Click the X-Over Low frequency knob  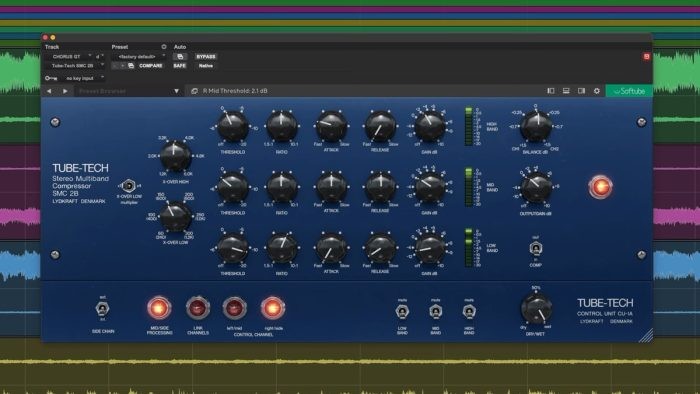coord(175,216)
